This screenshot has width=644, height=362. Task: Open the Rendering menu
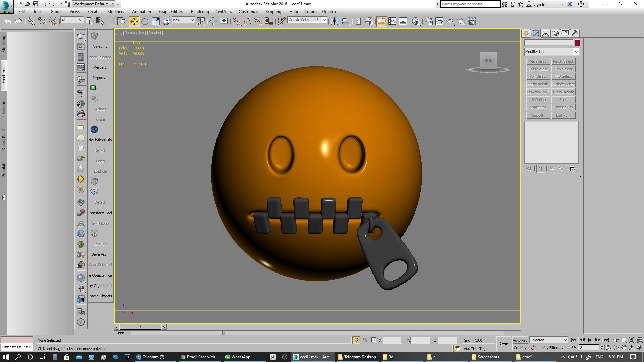(200, 11)
